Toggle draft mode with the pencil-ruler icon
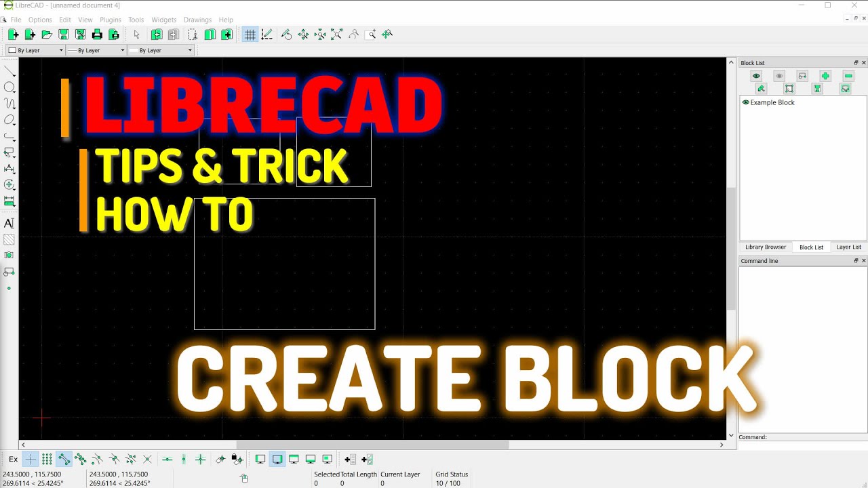Image resolution: width=868 pixels, height=488 pixels. (x=267, y=35)
